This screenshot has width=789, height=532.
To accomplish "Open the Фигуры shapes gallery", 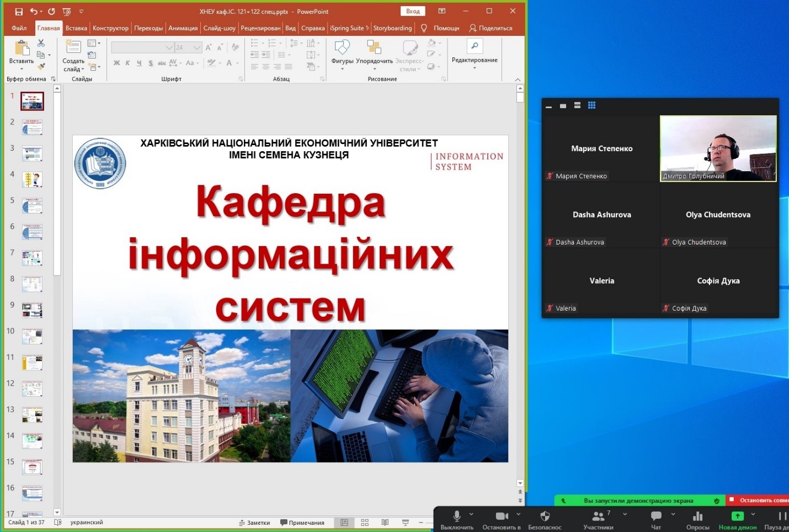I will click(x=342, y=54).
